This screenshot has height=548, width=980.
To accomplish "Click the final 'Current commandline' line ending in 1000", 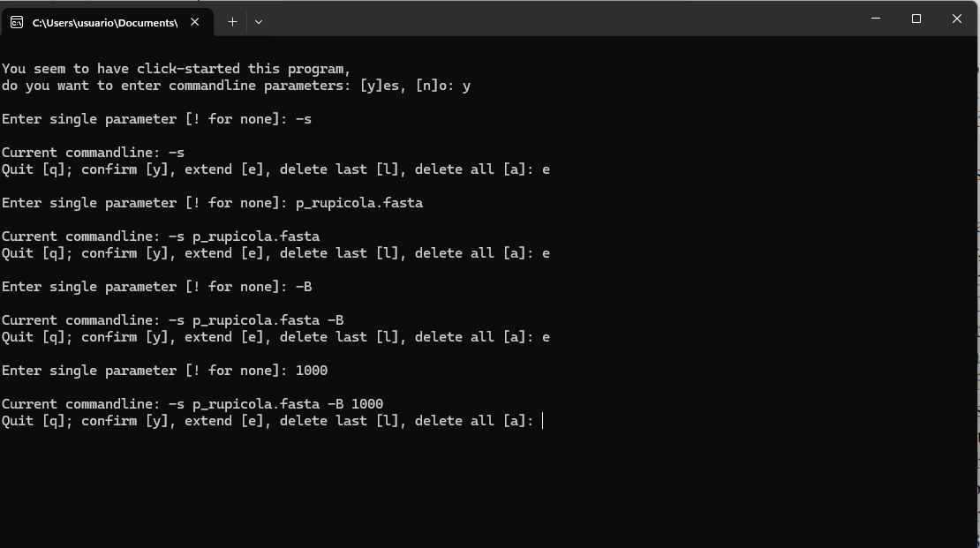I will coord(192,404).
